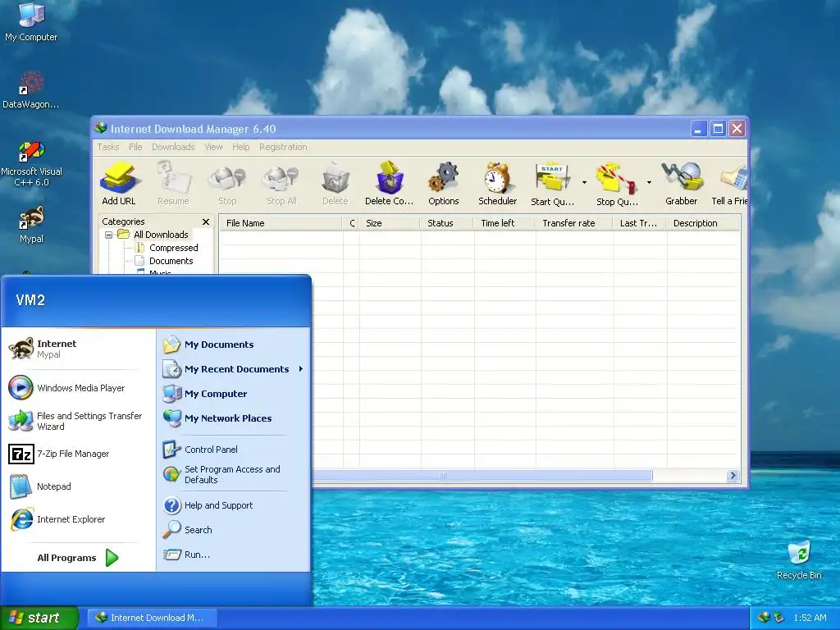Open the Registration menu
Screen dimensions: 840x630
click(283, 147)
